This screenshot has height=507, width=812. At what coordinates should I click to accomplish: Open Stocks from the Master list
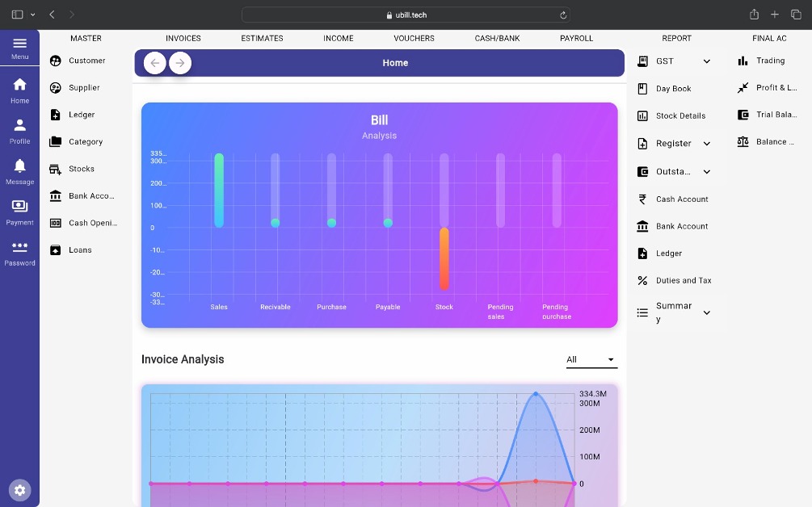click(81, 169)
